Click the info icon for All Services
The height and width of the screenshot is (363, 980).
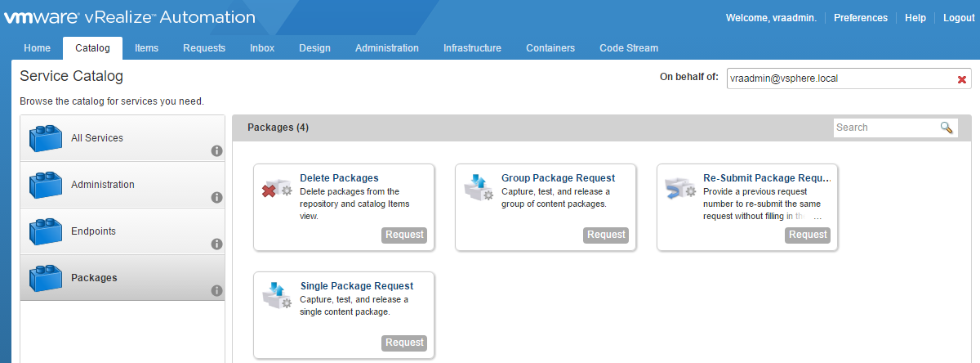point(216,150)
